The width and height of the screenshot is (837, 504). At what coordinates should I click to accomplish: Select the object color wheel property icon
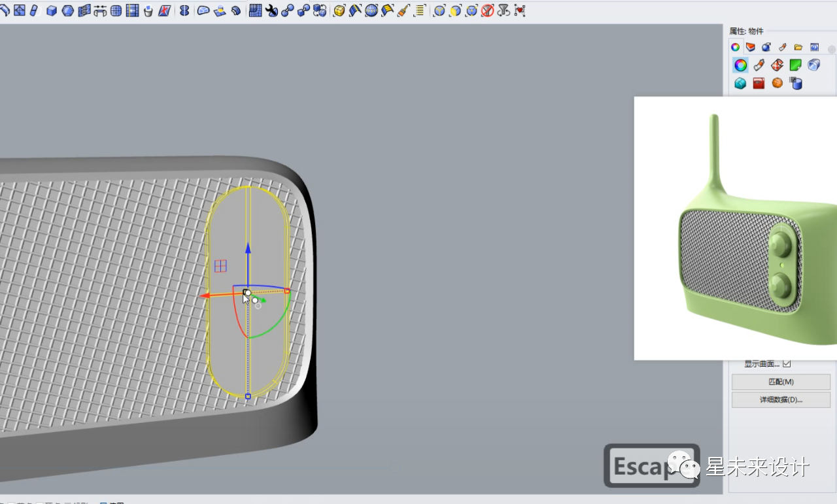click(x=740, y=65)
